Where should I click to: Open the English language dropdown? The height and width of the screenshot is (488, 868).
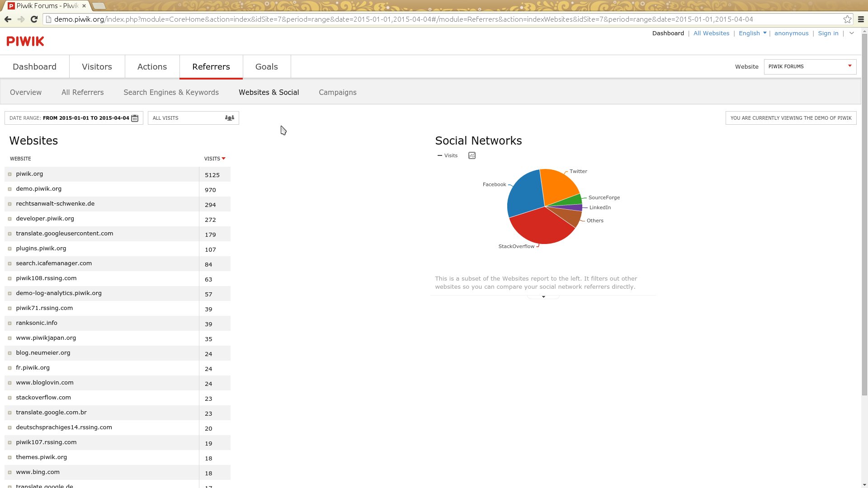(x=752, y=33)
